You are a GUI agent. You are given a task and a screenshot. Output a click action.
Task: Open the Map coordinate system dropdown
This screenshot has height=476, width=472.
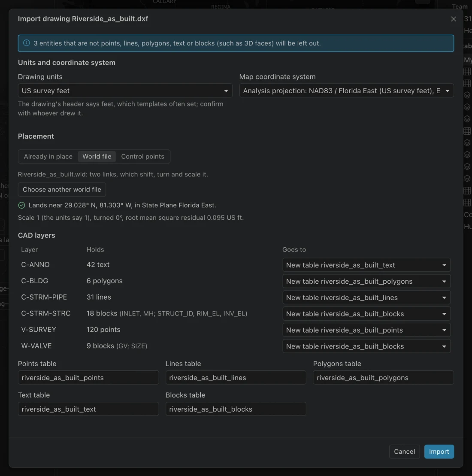pyautogui.click(x=346, y=91)
